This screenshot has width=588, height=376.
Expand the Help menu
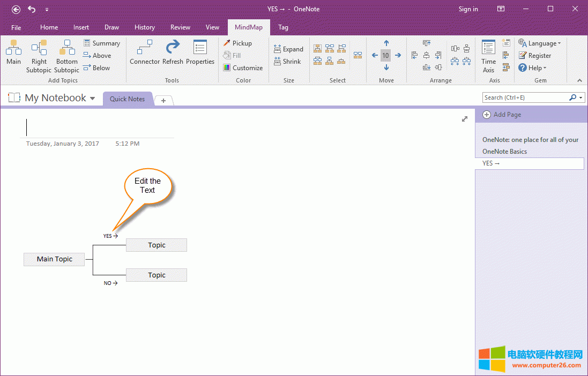pos(533,68)
